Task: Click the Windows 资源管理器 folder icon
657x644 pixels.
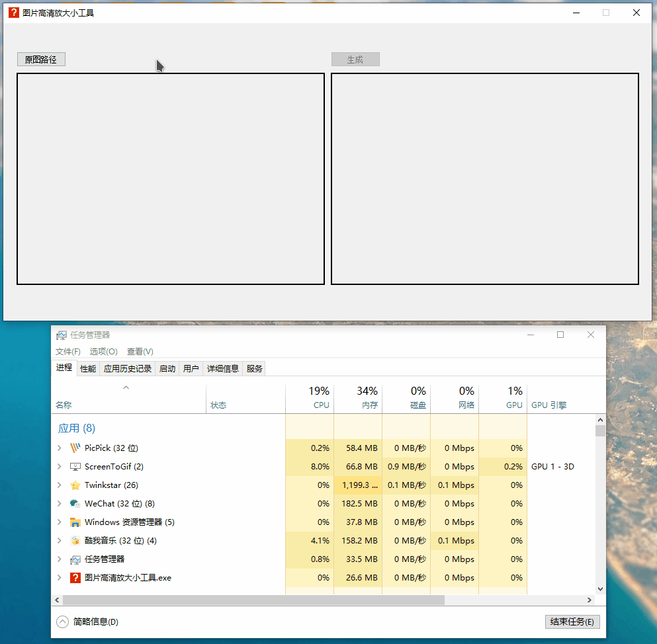Action: (x=75, y=522)
